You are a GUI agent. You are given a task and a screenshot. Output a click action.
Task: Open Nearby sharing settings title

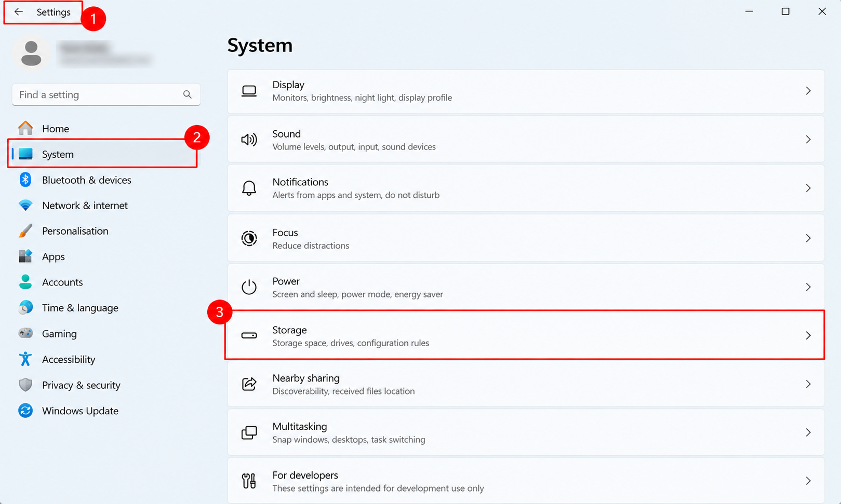pos(306,378)
